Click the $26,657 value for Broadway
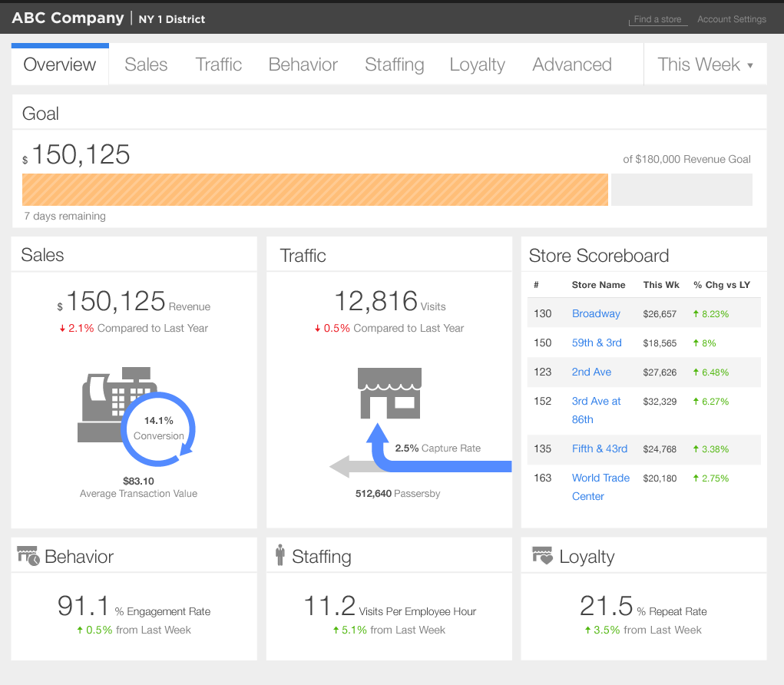Viewport: 784px width, 685px height. [x=660, y=314]
